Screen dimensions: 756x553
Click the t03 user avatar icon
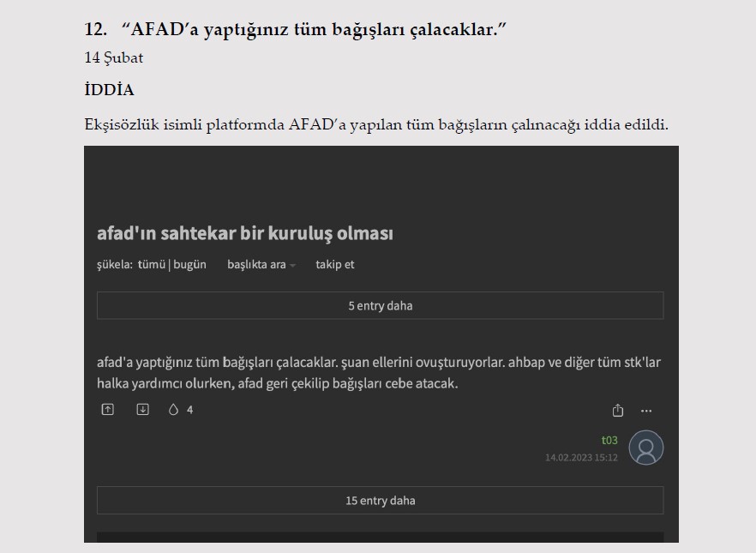645,448
